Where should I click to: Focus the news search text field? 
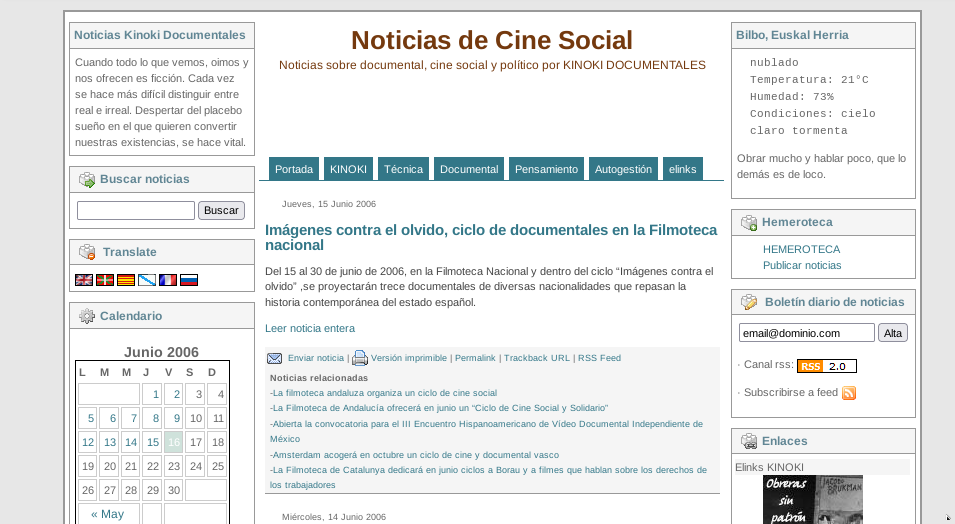[x=136, y=210]
